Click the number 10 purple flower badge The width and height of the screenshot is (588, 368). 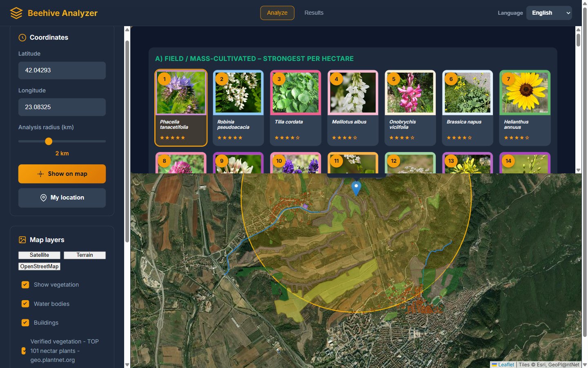click(279, 161)
